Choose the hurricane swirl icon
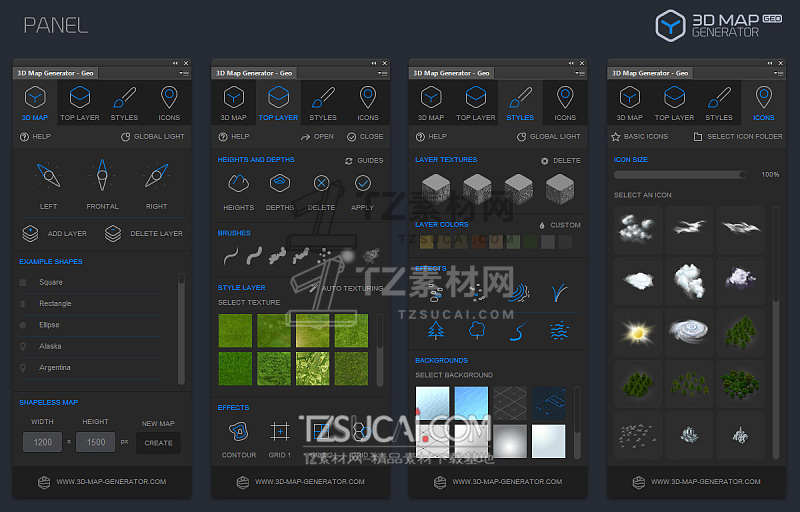This screenshot has width=800, height=512. click(x=689, y=332)
